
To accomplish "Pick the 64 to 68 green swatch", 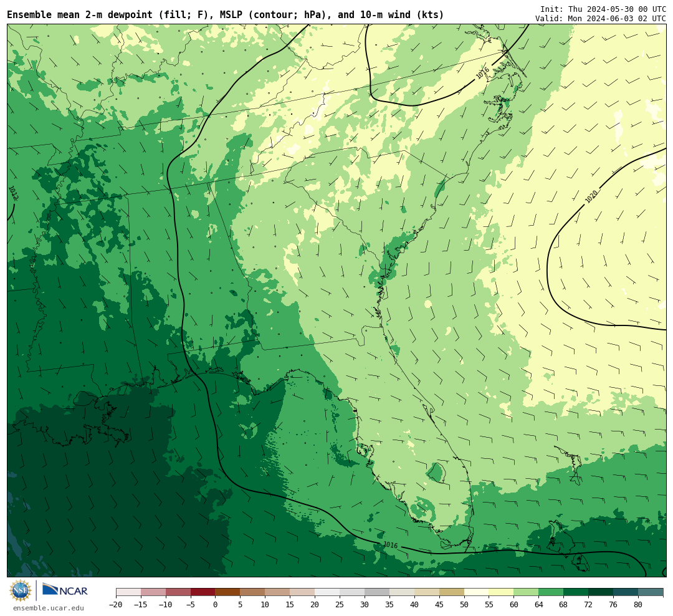I will [551, 592].
